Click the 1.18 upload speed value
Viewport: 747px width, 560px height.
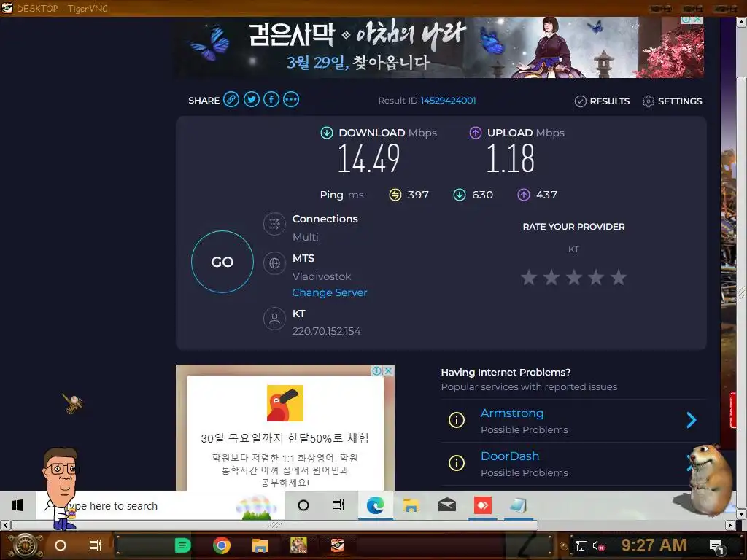pyautogui.click(x=510, y=159)
